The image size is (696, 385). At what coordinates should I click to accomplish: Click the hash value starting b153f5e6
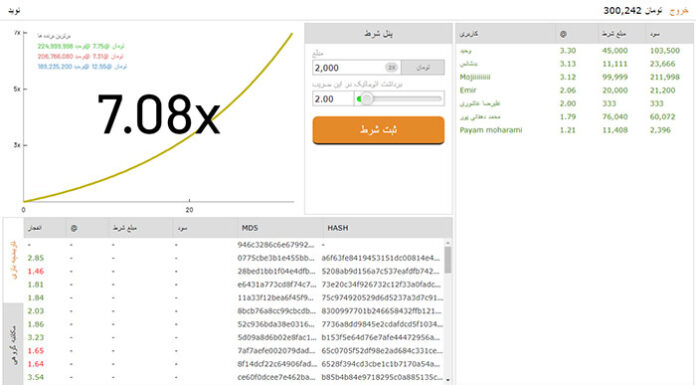[381, 337]
